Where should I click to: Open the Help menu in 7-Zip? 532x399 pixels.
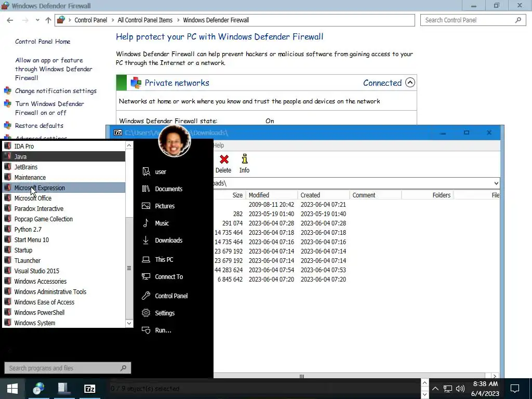[x=219, y=145]
